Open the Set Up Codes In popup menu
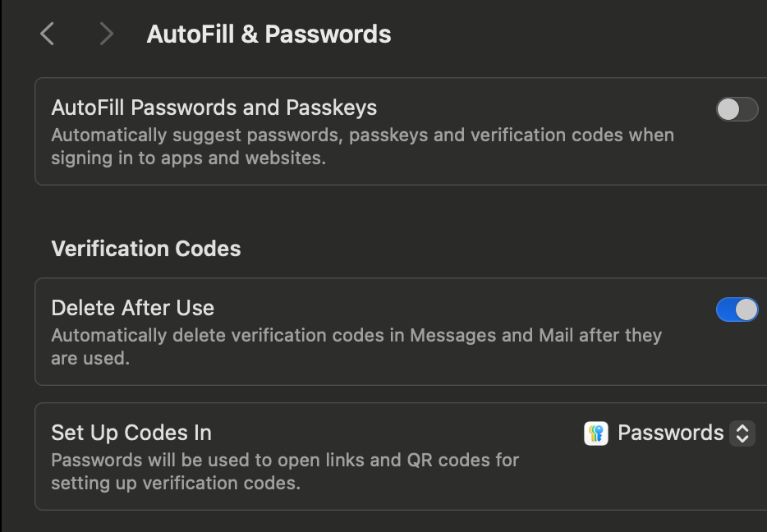This screenshot has height=532, width=767. [x=669, y=433]
